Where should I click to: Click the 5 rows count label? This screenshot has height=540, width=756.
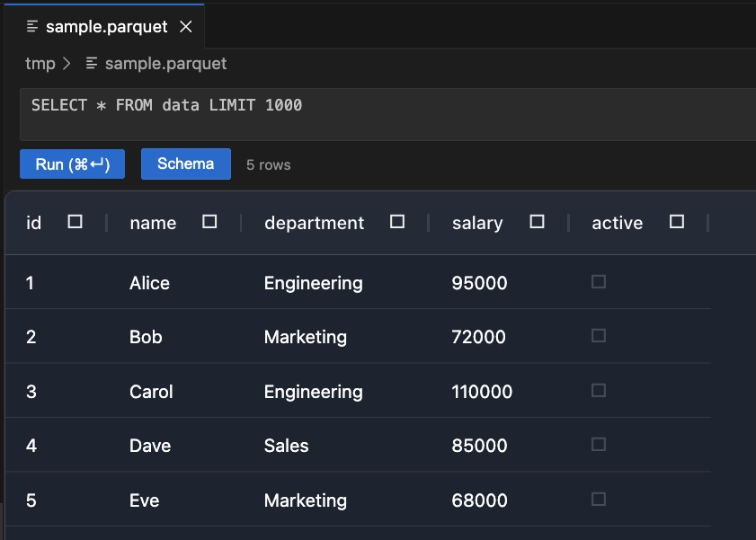click(269, 164)
